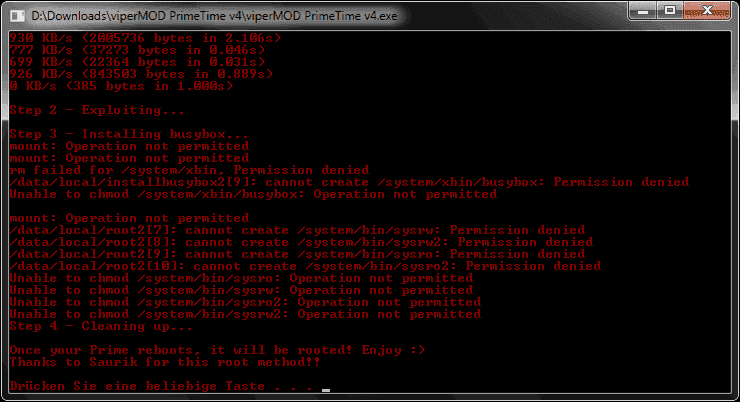This screenshot has height=402, width=740.
Task: Click 'Unable to chmod /system/xbin/busybox' line
Action: coord(253,194)
